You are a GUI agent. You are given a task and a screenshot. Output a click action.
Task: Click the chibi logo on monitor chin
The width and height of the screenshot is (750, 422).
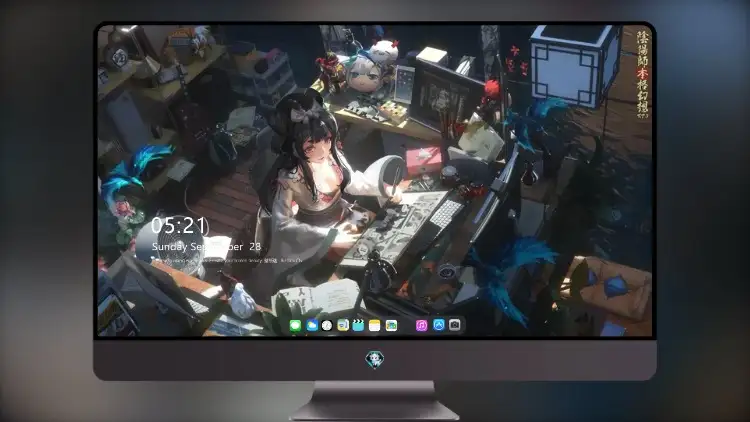point(375,359)
